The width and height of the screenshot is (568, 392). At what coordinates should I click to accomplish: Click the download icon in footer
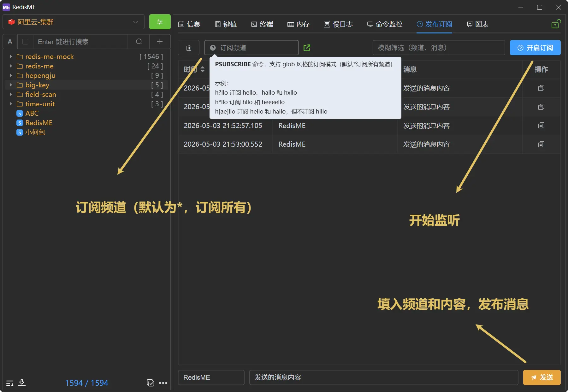click(x=22, y=383)
